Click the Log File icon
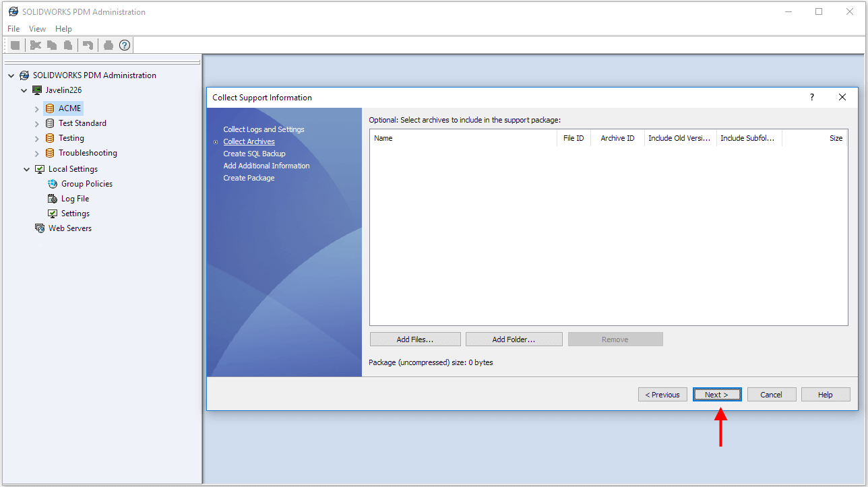868x487 pixels. [x=53, y=199]
